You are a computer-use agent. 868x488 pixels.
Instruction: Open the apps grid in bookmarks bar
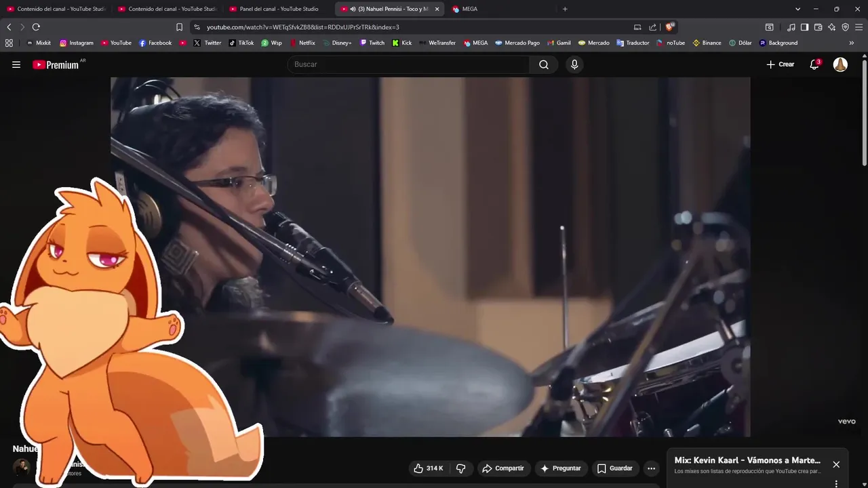(9, 43)
